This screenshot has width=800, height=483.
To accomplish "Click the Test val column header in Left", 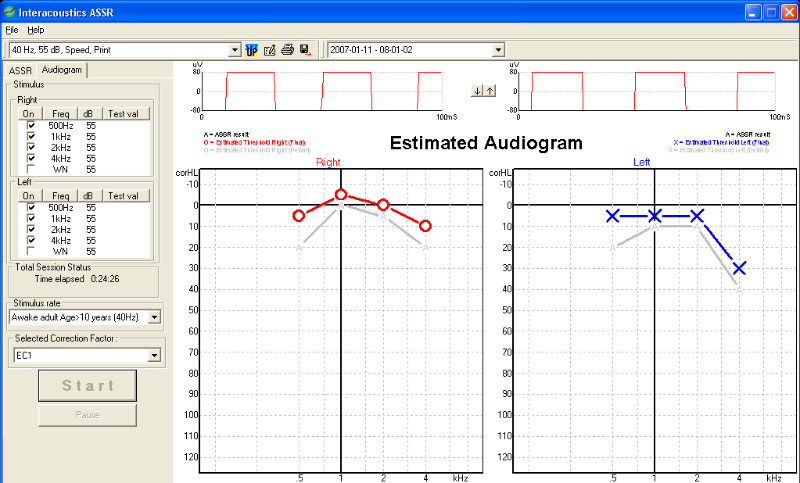I will click(128, 196).
